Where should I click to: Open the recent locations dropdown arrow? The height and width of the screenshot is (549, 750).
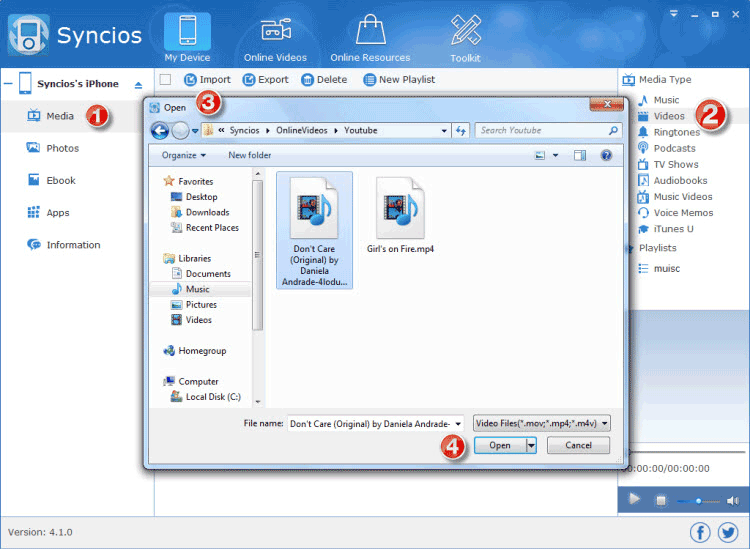tap(195, 131)
